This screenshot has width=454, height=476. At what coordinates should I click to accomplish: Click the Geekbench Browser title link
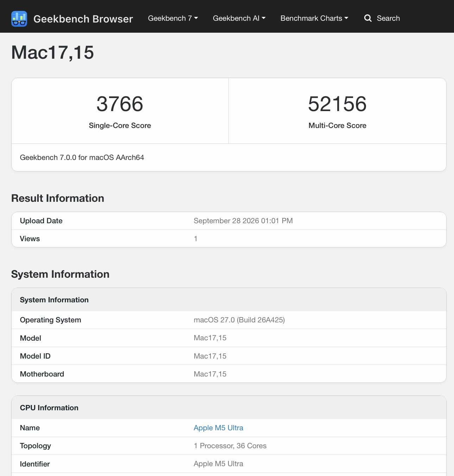click(x=83, y=19)
